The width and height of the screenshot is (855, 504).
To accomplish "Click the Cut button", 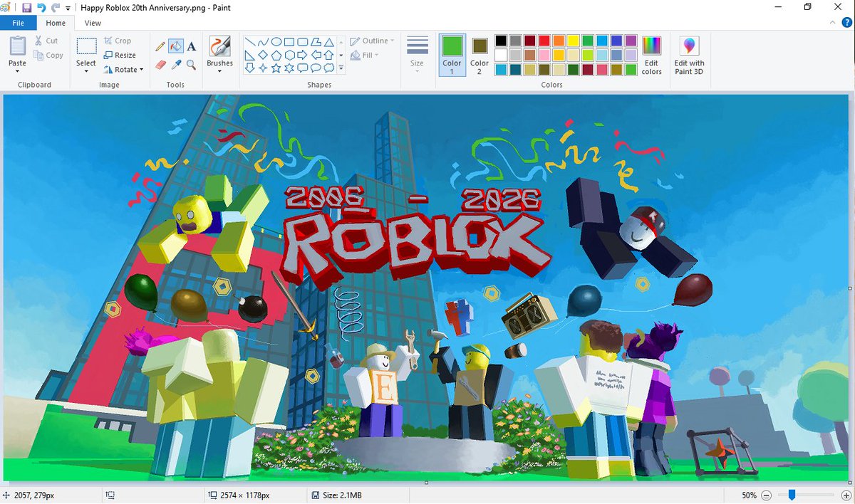I will (x=47, y=41).
